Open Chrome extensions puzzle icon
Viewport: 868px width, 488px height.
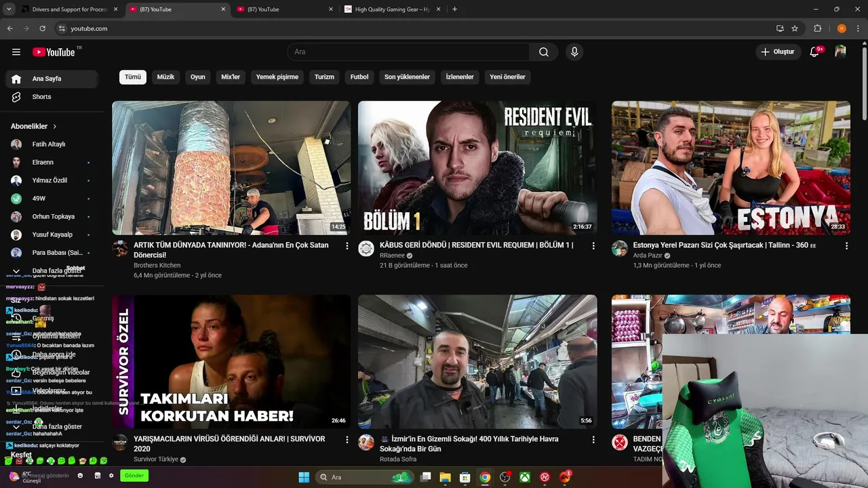click(817, 28)
